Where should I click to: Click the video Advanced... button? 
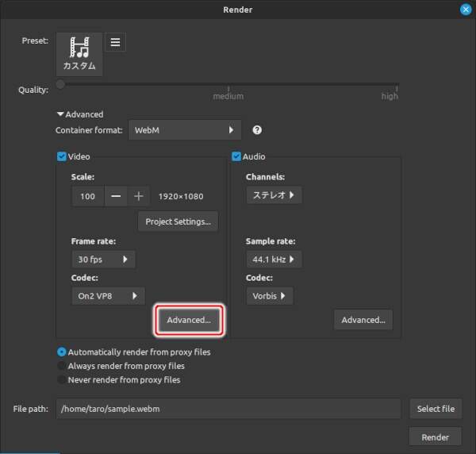[189, 320]
